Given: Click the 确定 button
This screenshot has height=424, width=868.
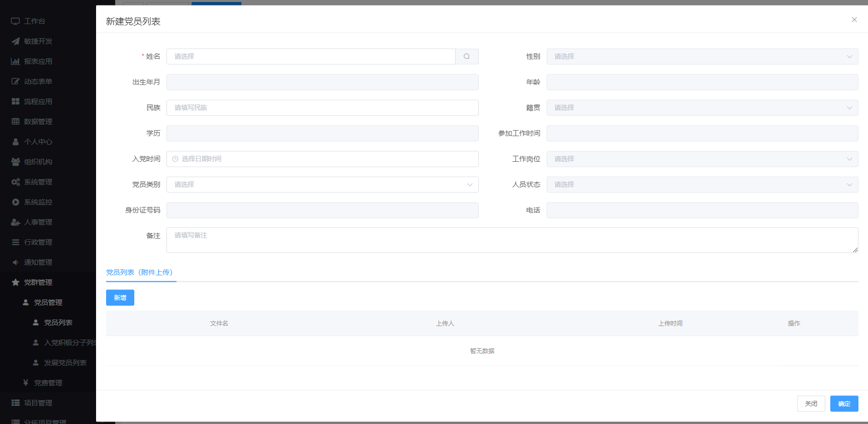Looking at the screenshot, I should [x=844, y=403].
